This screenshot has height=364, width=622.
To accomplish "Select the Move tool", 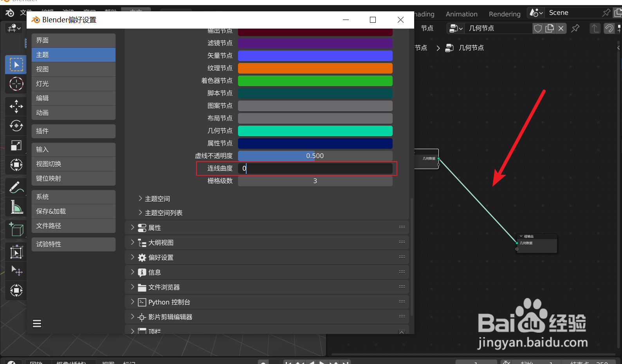I will 16,106.
